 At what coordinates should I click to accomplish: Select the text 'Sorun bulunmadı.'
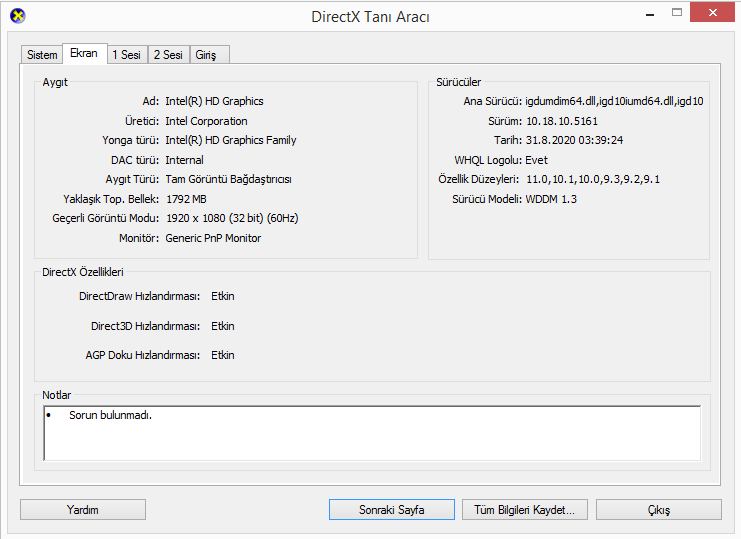coord(110,415)
